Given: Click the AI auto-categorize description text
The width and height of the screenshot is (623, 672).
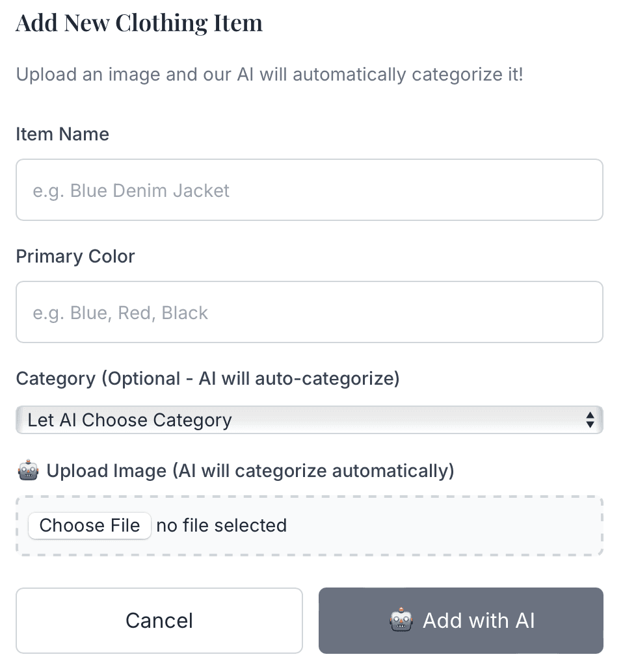Looking at the screenshot, I should pyautogui.click(x=269, y=74).
